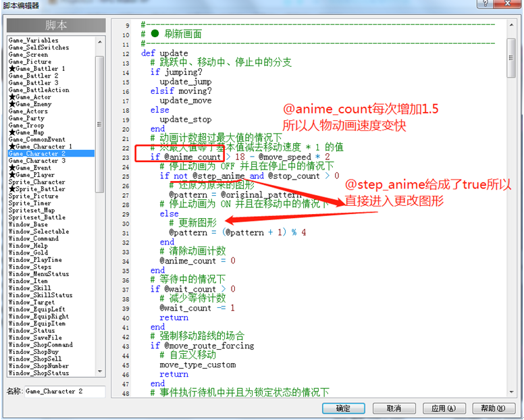Select Spriteset_Battle script
The width and height of the screenshot is (524, 420).
tap(36, 217)
